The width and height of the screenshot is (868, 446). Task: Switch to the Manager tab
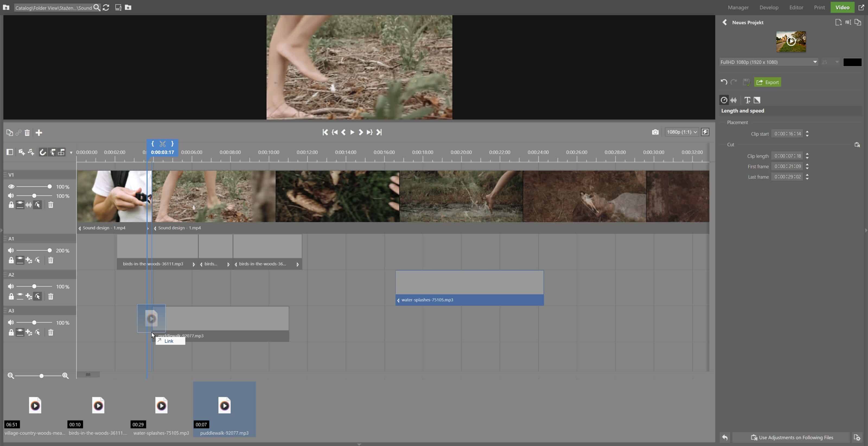tap(738, 7)
